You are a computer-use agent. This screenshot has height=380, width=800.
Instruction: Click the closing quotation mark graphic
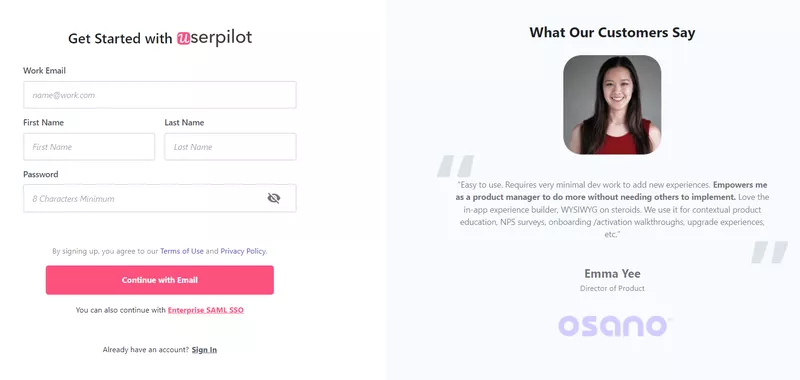click(x=769, y=252)
